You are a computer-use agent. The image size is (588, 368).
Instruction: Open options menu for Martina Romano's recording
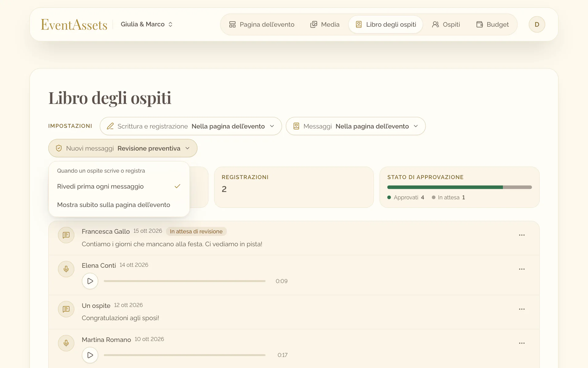(x=522, y=343)
